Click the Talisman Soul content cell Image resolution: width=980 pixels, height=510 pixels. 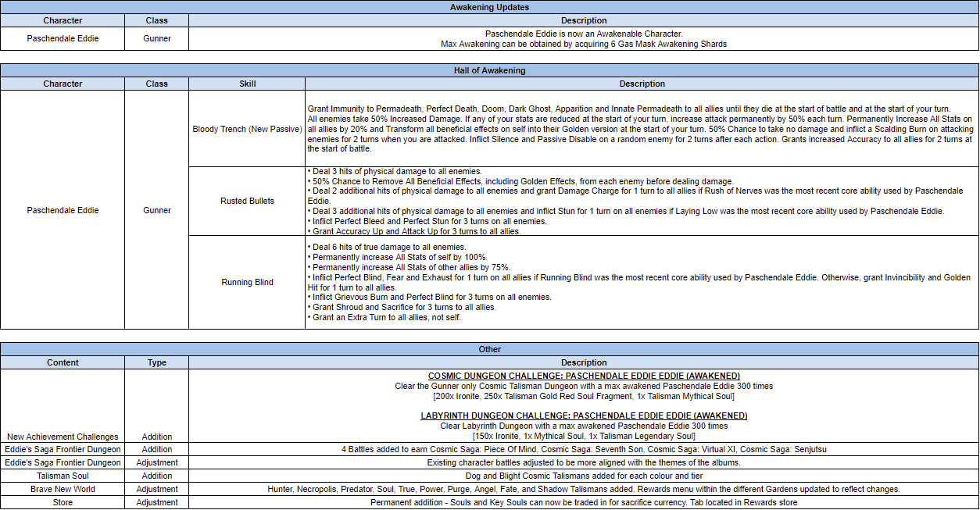click(63, 476)
